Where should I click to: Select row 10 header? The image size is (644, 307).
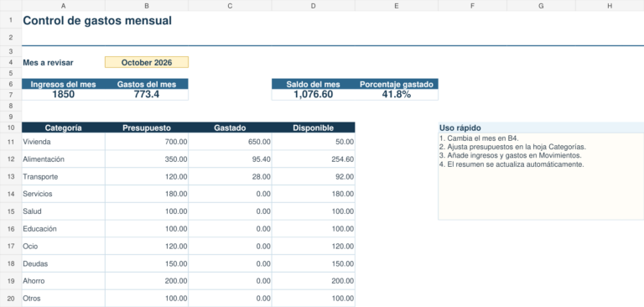point(11,127)
